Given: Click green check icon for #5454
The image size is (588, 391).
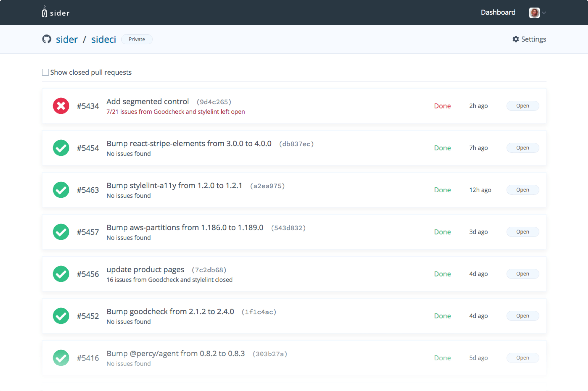Looking at the screenshot, I should (61, 148).
